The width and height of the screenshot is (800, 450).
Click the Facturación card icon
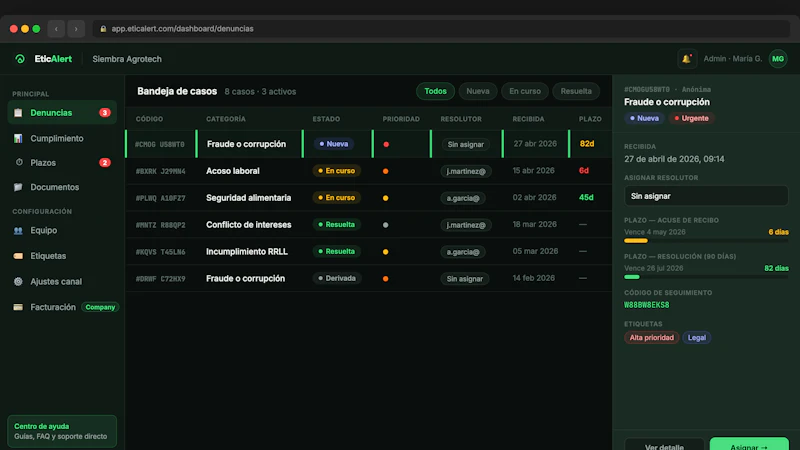tap(18, 307)
